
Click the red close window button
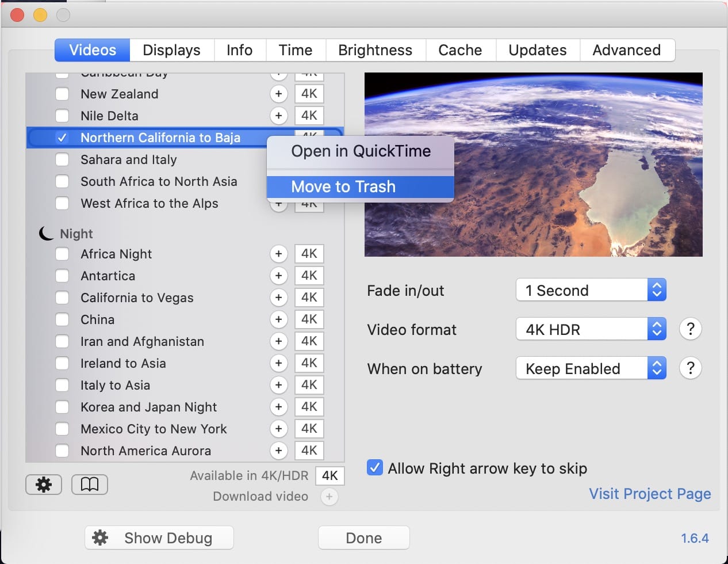(17, 15)
